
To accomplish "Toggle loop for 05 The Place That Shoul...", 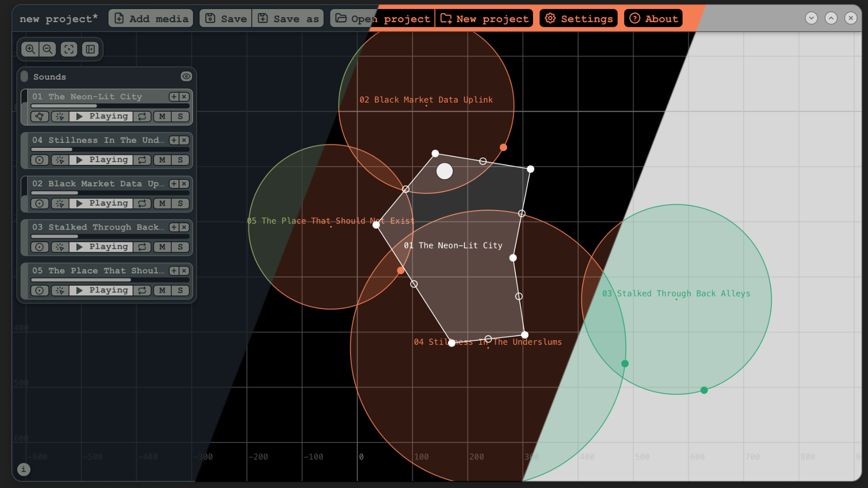I will tap(142, 291).
